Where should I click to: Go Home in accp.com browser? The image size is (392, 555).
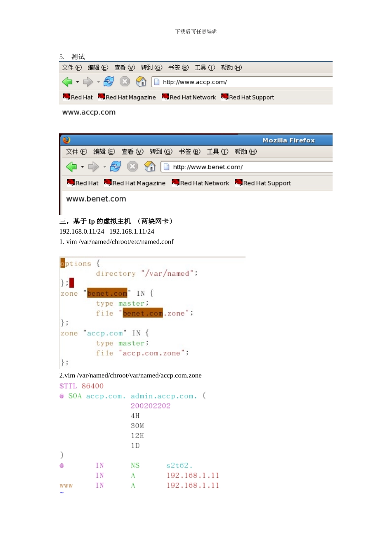[x=141, y=82]
